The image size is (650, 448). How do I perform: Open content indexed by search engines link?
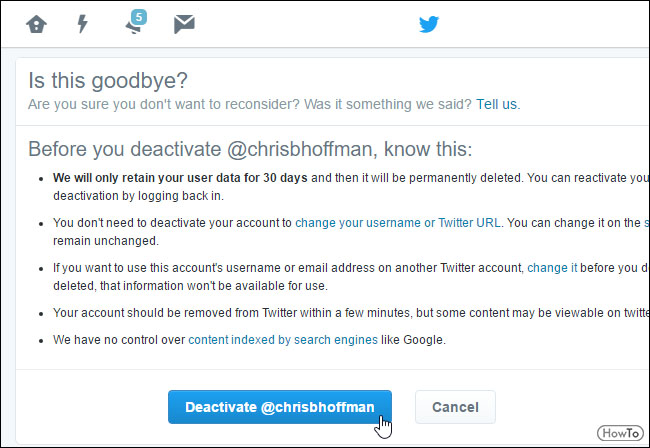pos(283,340)
